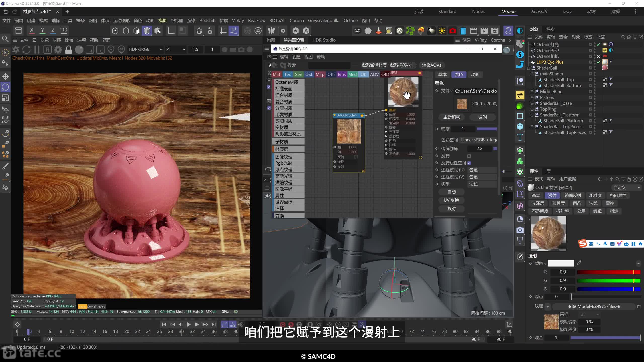The width and height of the screenshot is (644, 362).
Task: Click the search magnifier icon at left
Action: pos(5,39)
